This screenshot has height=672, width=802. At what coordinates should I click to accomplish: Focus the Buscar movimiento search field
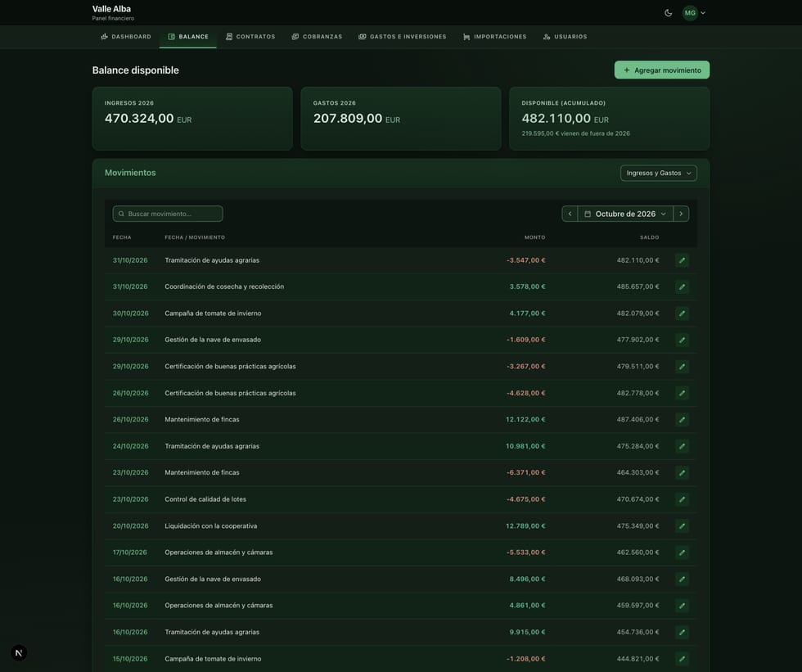(x=168, y=214)
